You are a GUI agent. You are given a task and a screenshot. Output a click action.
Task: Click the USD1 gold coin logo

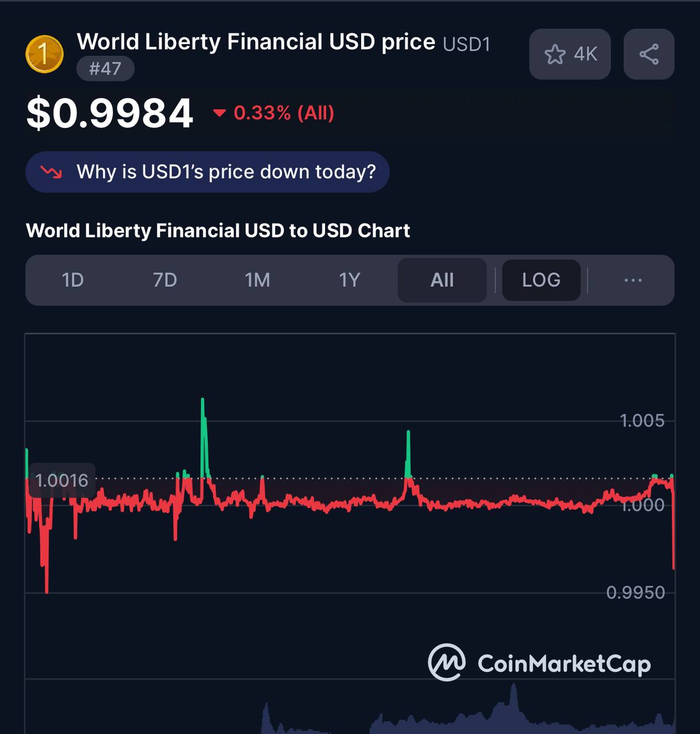pos(45,54)
